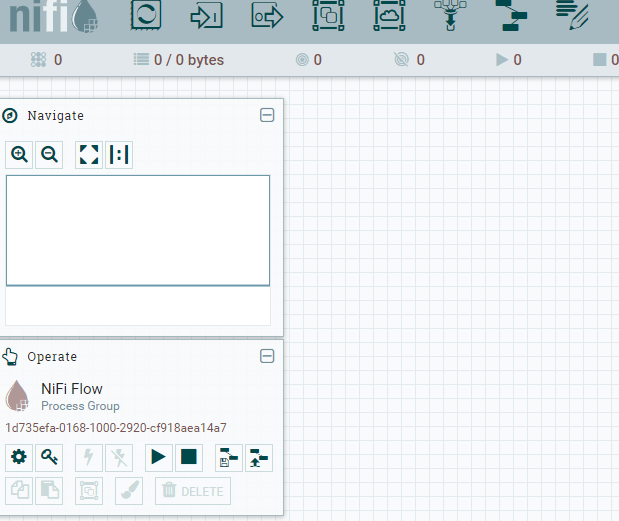Pick the Label toolbar icon
Screen dimensions: 619x521
[x=572, y=16]
